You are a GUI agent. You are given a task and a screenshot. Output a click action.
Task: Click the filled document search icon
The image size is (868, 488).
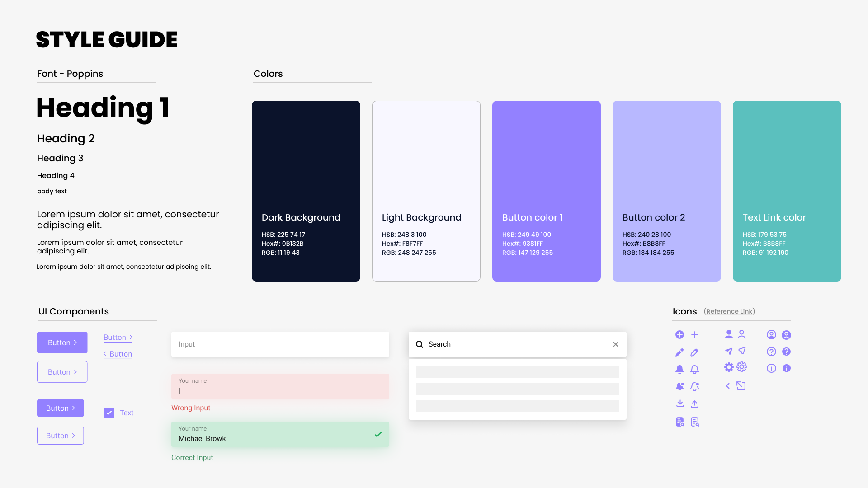point(680,422)
